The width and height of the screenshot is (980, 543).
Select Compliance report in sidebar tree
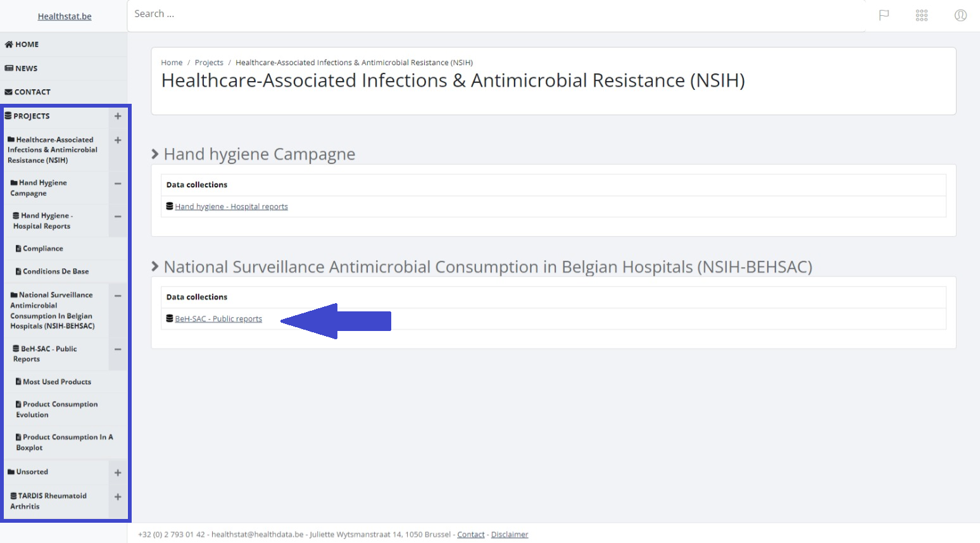(42, 249)
